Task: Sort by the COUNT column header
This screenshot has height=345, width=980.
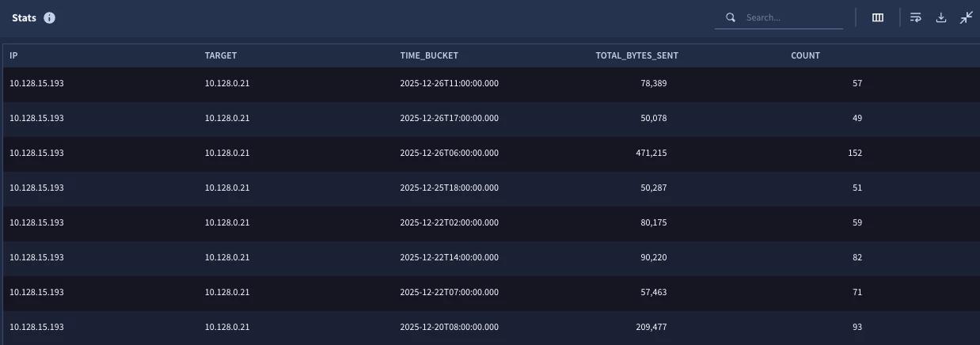Action: (805, 55)
